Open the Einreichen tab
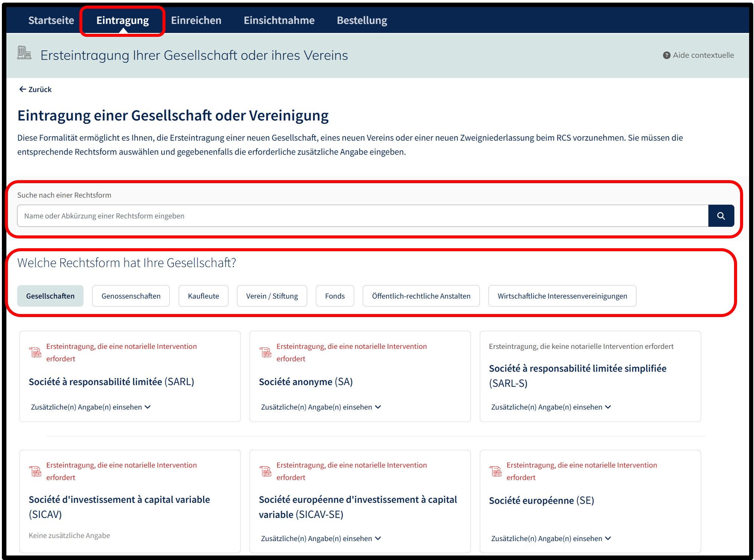Viewport: 754px width, 560px height. [196, 20]
